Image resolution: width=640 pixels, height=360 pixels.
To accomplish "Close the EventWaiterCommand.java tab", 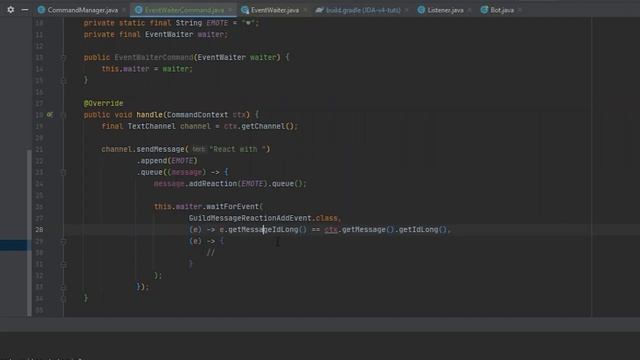I will pyautogui.click(x=230, y=10).
